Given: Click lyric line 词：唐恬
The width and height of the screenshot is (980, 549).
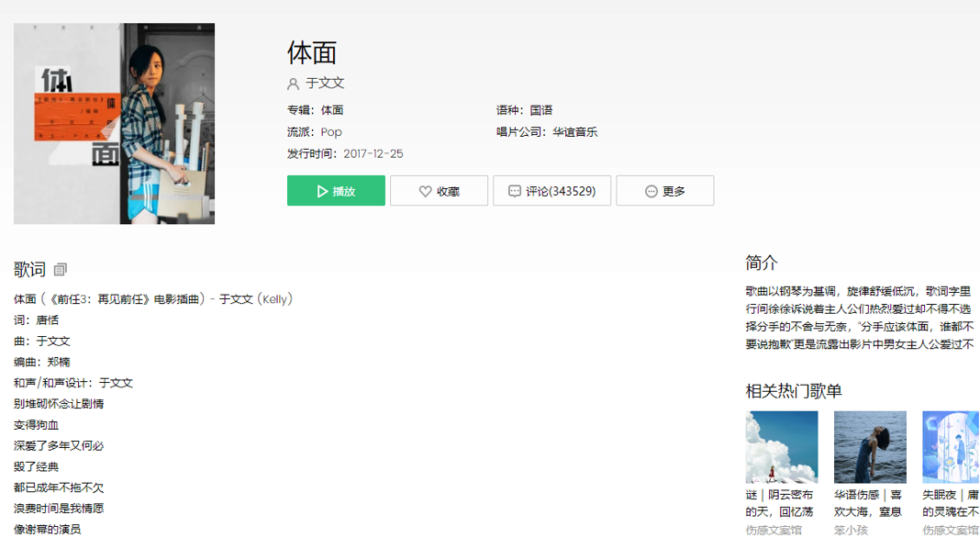Looking at the screenshot, I should point(37,320).
